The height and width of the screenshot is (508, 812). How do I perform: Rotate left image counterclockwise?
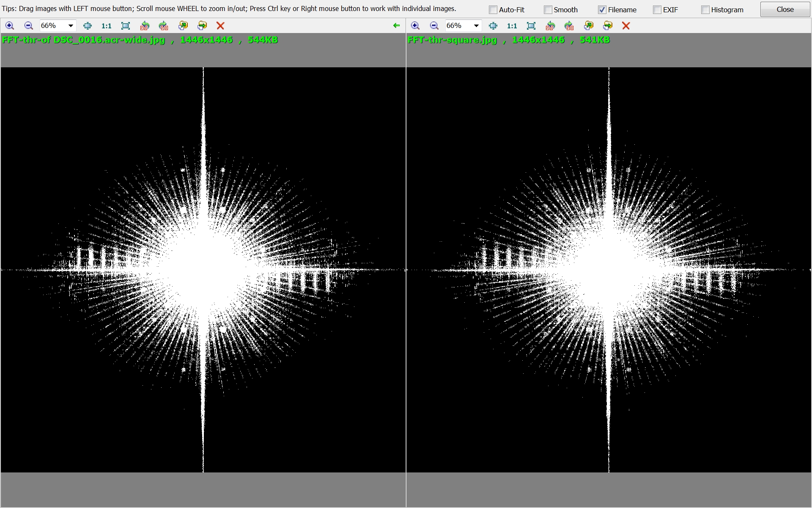point(145,26)
